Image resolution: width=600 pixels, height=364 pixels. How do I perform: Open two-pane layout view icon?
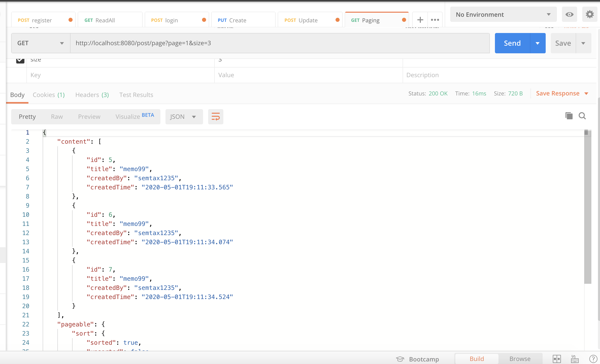(x=557, y=359)
